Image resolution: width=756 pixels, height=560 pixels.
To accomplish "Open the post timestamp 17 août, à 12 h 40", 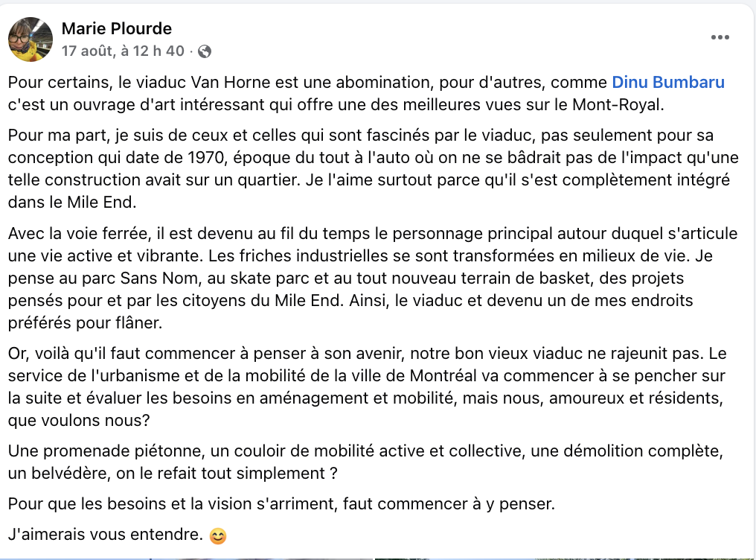I will tap(122, 51).
